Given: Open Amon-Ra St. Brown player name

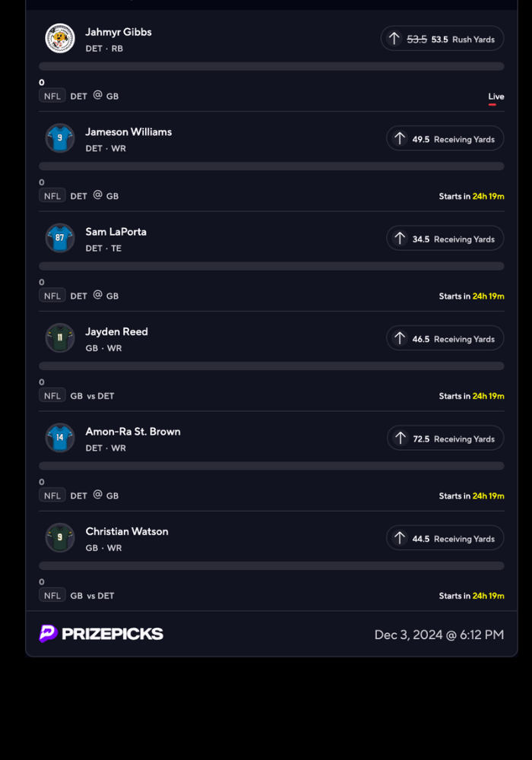Looking at the screenshot, I should click(x=133, y=431).
